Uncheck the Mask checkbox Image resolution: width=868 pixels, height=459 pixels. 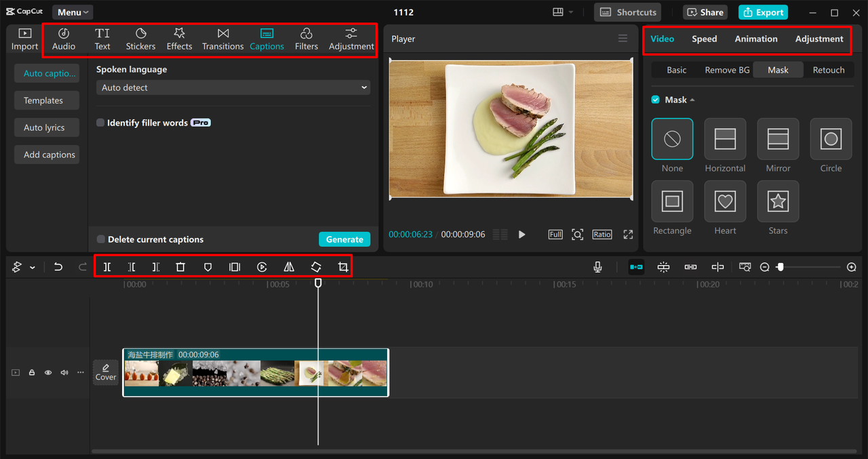click(656, 100)
